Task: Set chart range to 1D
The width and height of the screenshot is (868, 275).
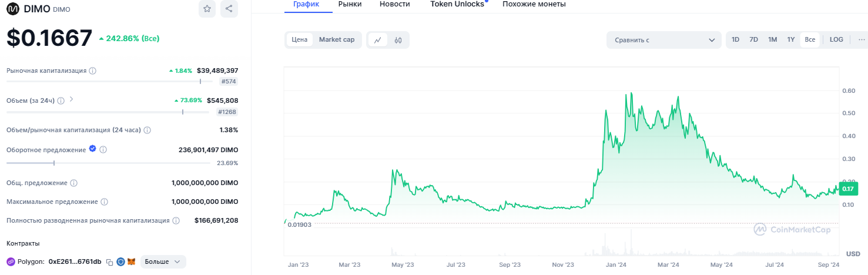Action: [735, 40]
